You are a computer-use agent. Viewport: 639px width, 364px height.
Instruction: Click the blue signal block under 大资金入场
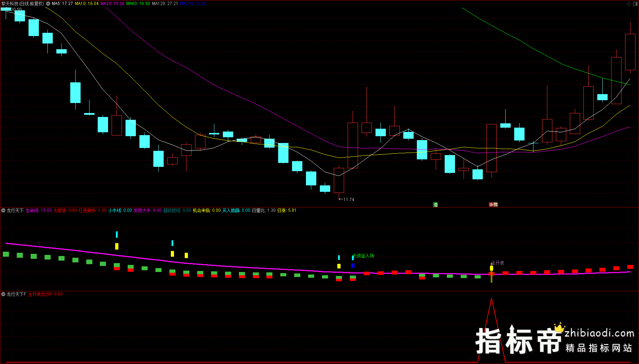(x=353, y=266)
